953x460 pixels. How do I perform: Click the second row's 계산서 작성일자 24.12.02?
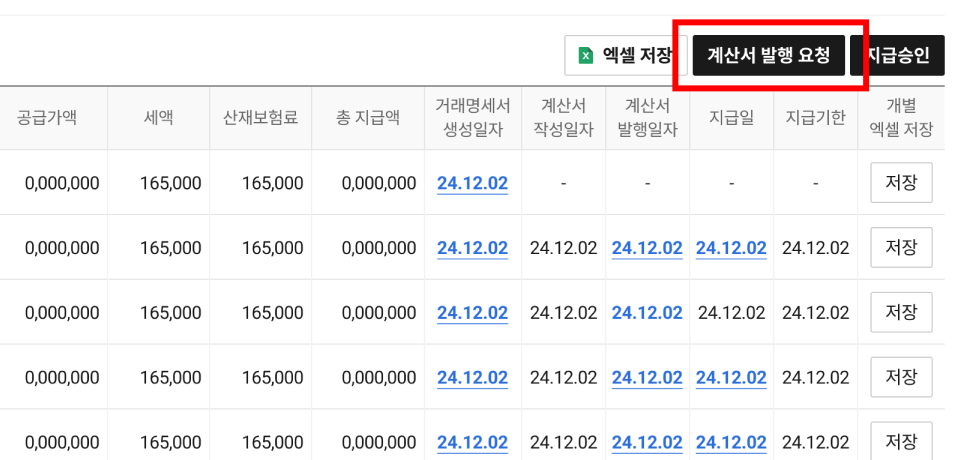point(563,248)
